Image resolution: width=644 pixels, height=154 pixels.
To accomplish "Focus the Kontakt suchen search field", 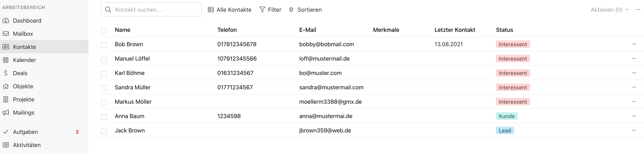I will click(151, 9).
